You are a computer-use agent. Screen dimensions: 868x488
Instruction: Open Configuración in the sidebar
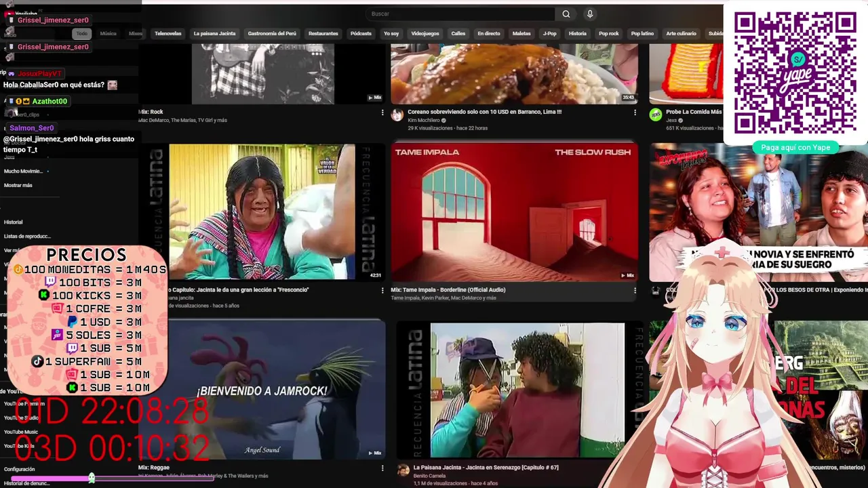[x=19, y=469]
